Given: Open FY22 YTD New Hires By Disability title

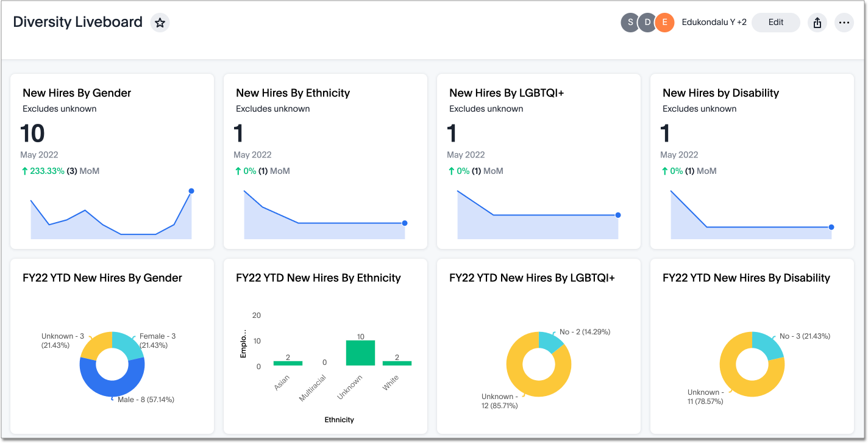Looking at the screenshot, I should 746,278.
